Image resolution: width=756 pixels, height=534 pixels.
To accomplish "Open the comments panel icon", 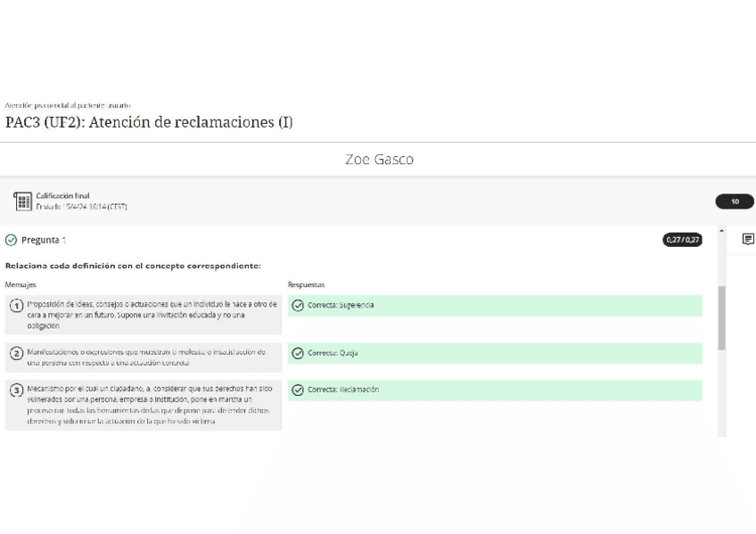I will pos(748,239).
